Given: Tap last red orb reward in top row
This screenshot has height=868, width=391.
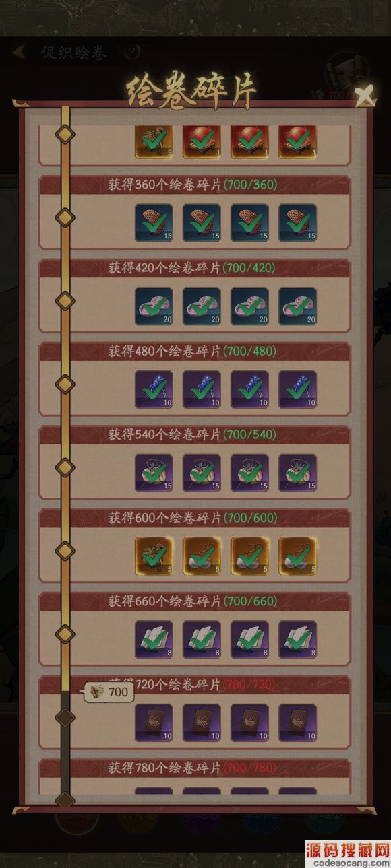Looking at the screenshot, I should (x=298, y=141).
